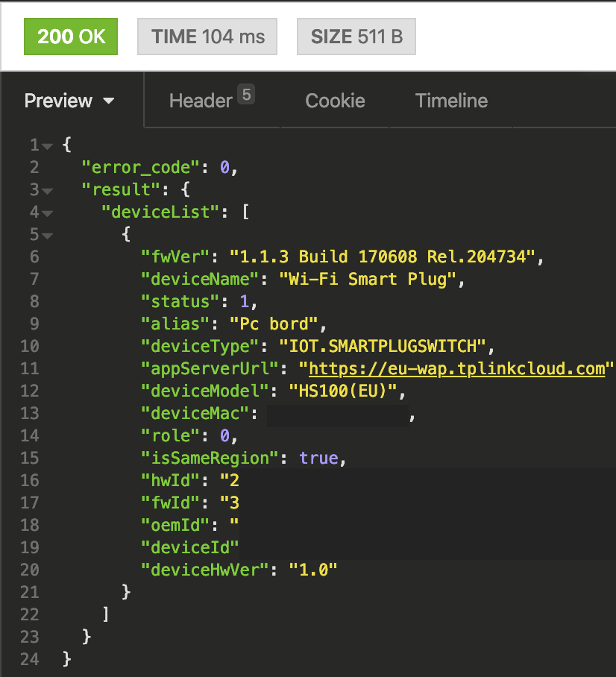The width and height of the screenshot is (616, 677).
Task: Switch to the Header tab
Action: coord(199,100)
